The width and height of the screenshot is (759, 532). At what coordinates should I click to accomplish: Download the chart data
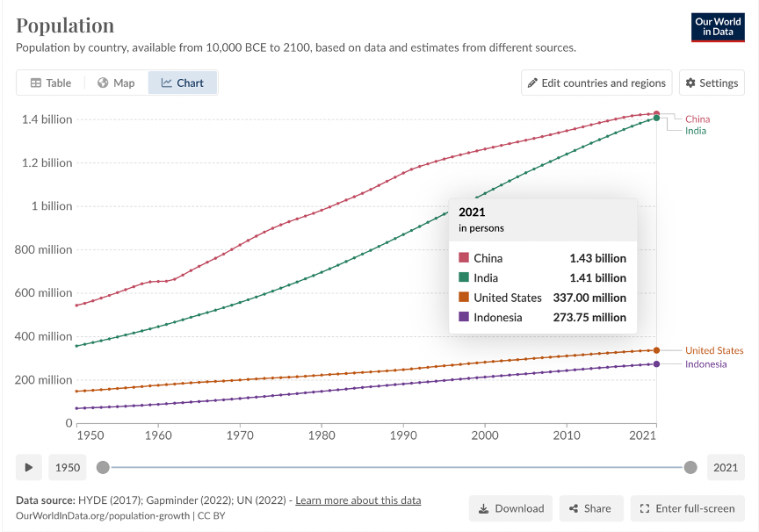tap(510, 508)
